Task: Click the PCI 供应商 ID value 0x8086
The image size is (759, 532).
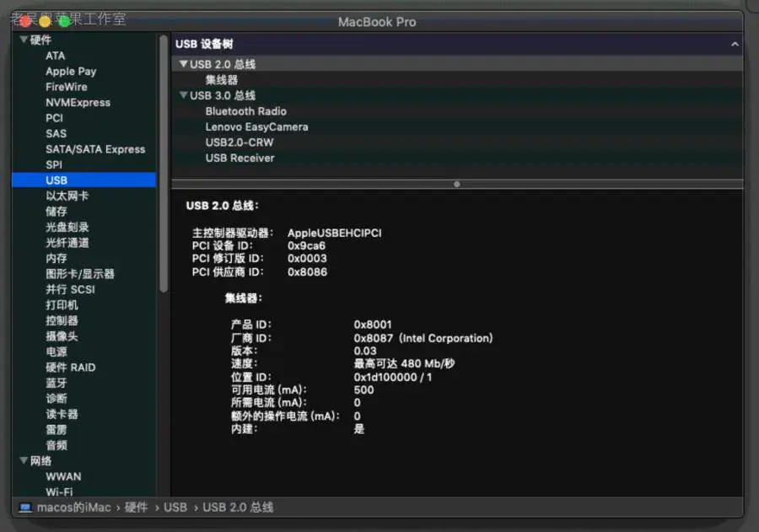Action: tap(307, 272)
